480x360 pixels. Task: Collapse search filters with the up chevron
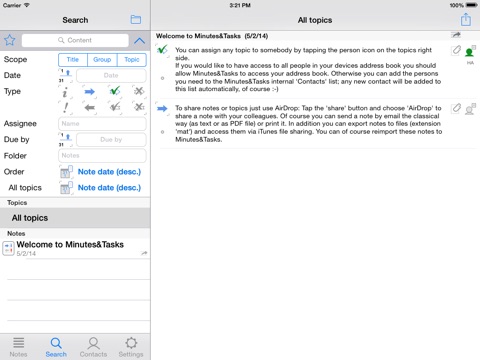[139, 41]
